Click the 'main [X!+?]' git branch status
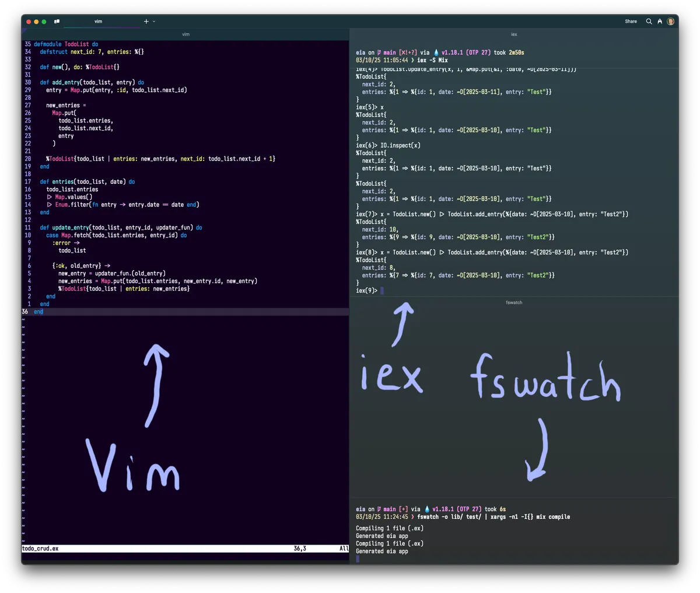The width and height of the screenshot is (700, 593). point(397,53)
